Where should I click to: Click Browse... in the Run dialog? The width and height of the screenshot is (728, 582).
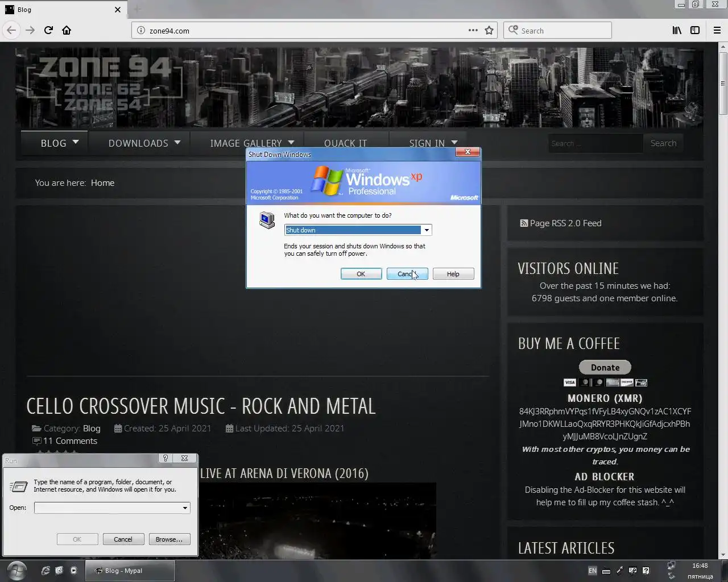pyautogui.click(x=169, y=539)
